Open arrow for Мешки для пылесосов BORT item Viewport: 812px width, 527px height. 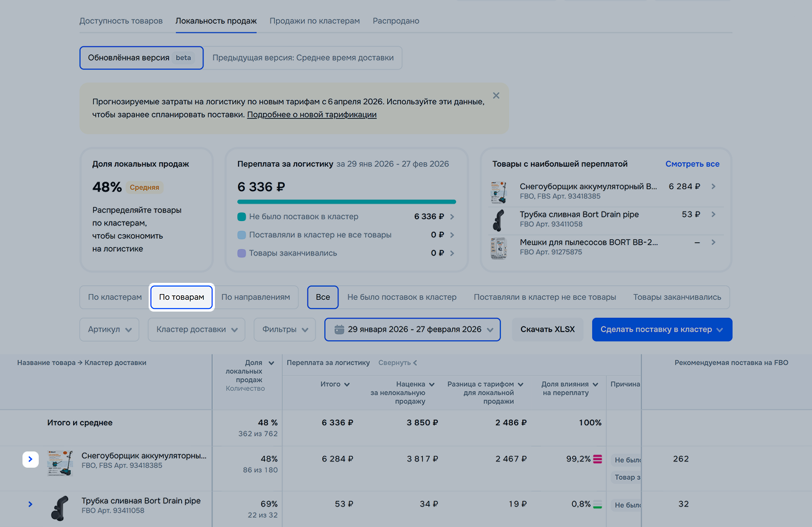tap(713, 242)
